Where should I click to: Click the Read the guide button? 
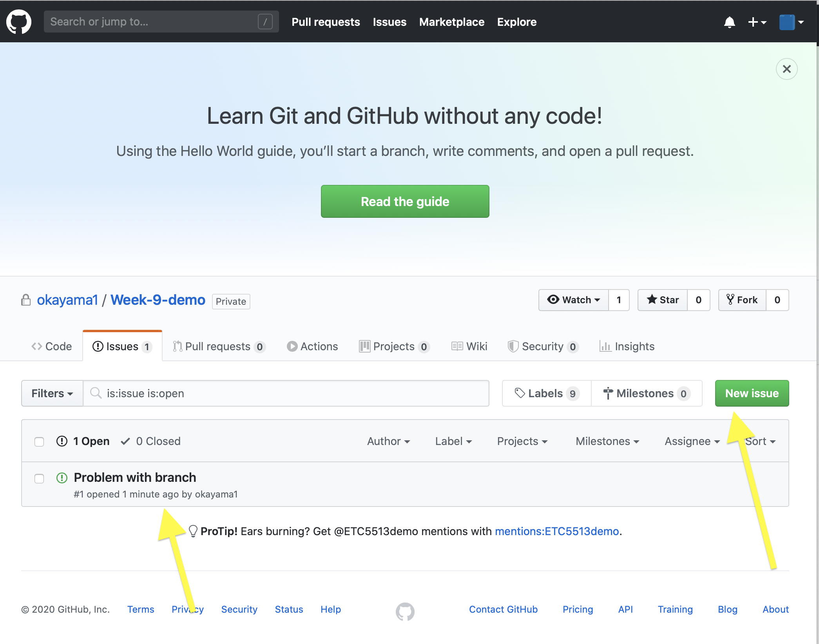405,201
